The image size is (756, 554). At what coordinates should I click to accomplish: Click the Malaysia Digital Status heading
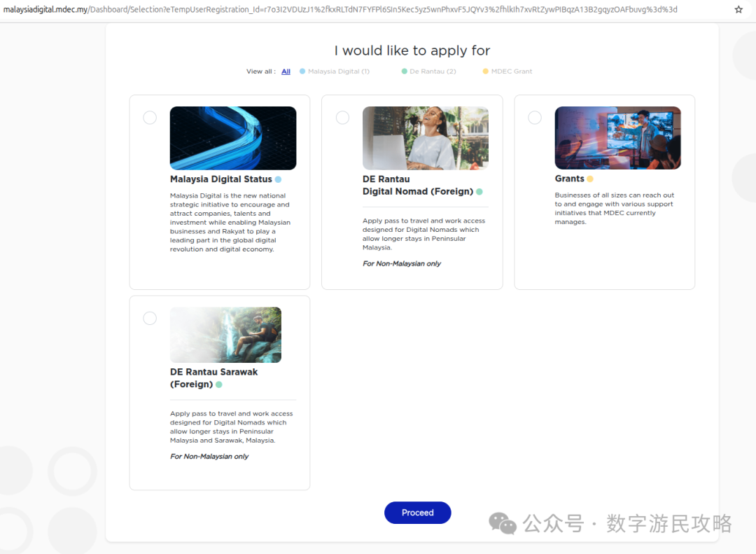coord(220,179)
